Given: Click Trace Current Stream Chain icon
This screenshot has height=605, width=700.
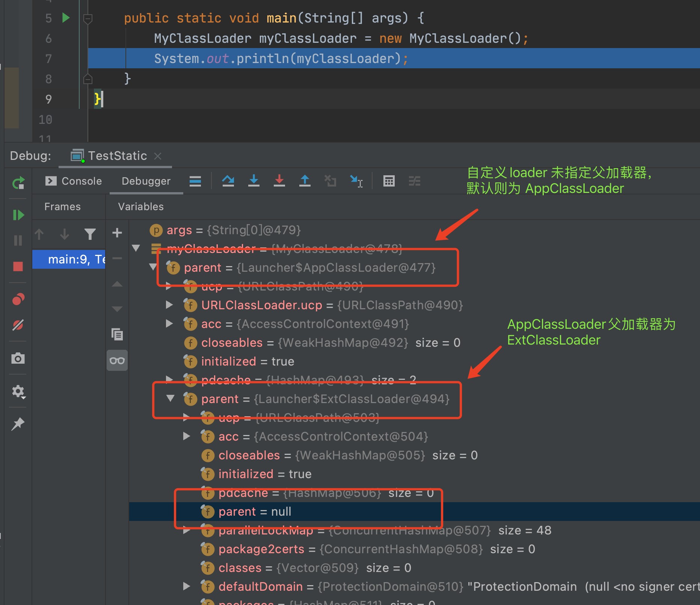Looking at the screenshot, I should (415, 181).
